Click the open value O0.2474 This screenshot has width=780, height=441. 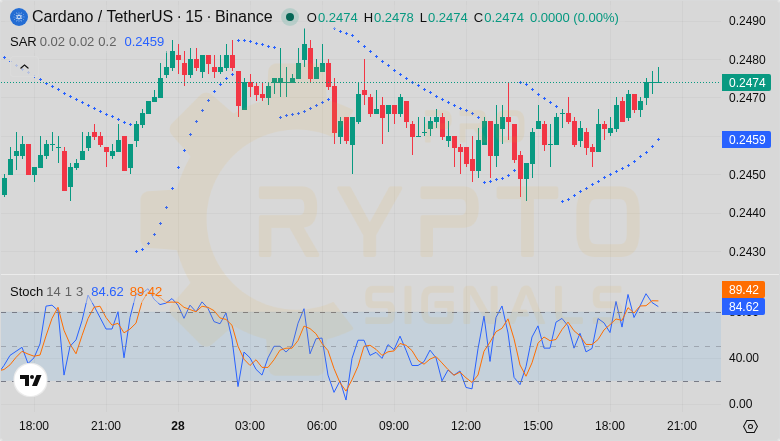coord(332,18)
